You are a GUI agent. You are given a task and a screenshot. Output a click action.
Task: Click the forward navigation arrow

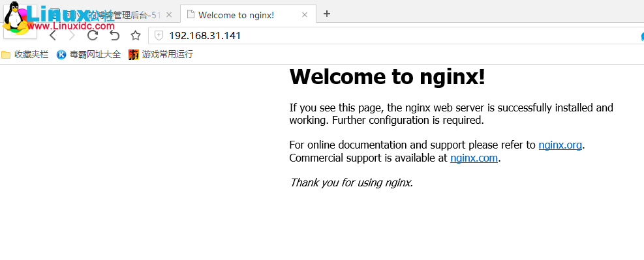pyautogui.click(x=72, y=36)
